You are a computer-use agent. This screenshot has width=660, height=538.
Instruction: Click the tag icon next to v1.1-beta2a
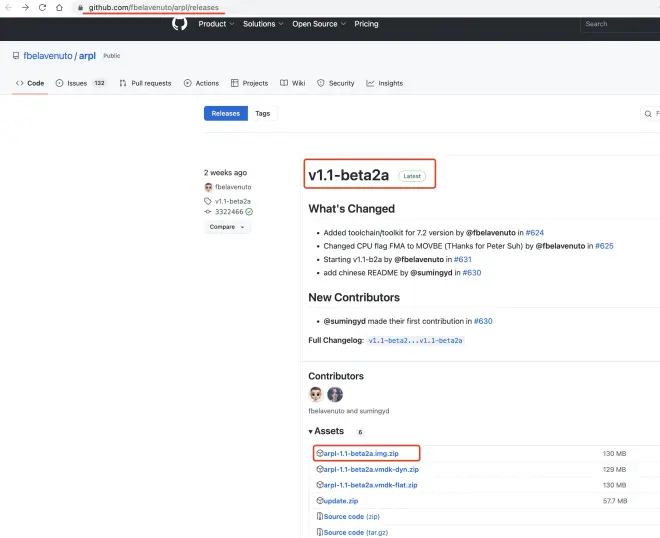(x=208, y=201)
